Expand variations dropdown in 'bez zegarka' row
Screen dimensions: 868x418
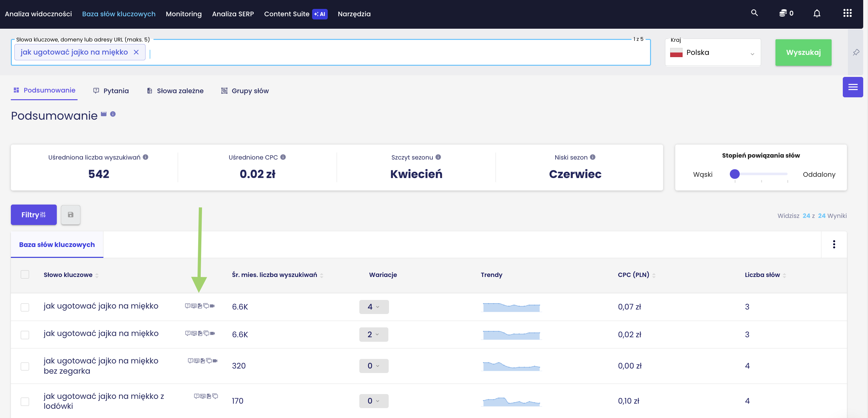coord(374,366)
